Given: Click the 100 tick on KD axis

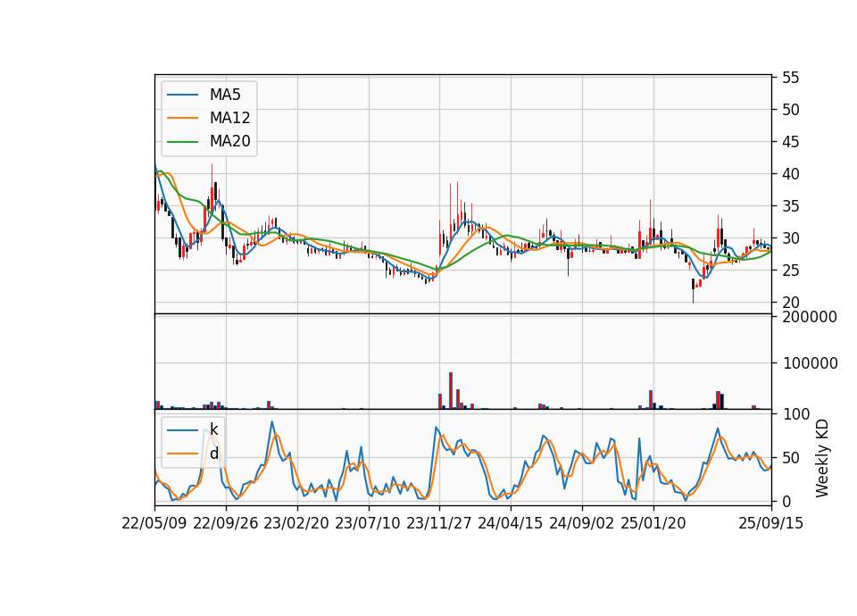Looking at the screenshot, I should 795,414.
